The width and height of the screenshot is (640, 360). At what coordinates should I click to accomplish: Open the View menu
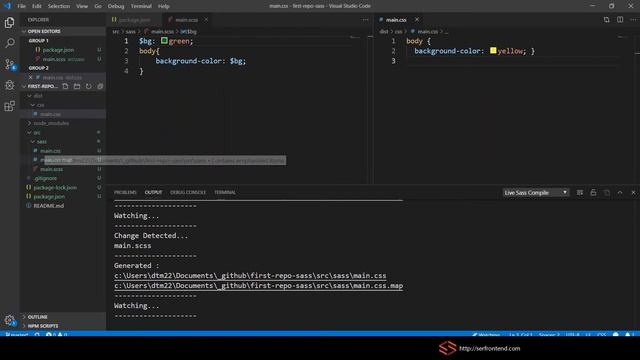pyautogui.click(x=82, y=6)
